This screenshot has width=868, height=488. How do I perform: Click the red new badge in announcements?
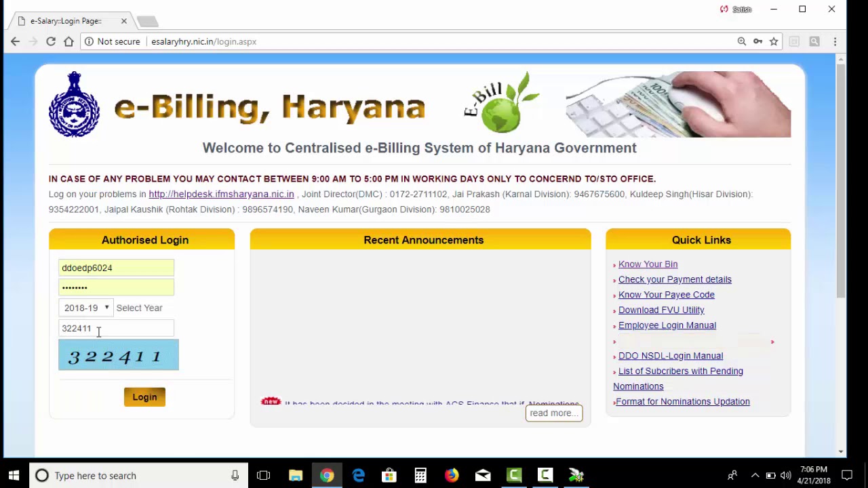click(271, 401)
